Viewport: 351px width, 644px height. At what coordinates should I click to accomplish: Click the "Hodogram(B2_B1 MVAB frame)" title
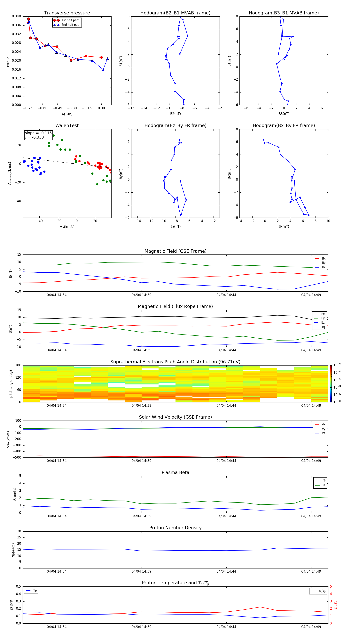(175, 13)
